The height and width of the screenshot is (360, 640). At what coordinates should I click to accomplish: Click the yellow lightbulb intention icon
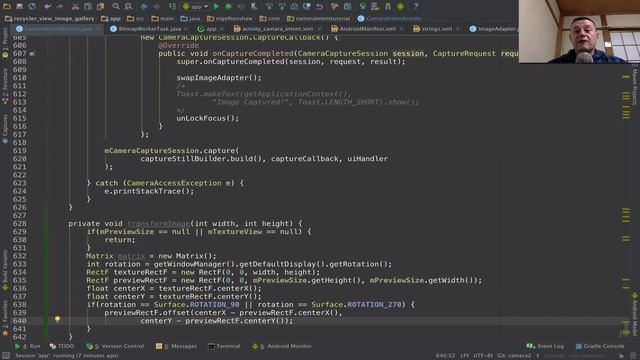pyautogui.click(x=58, y=319)
